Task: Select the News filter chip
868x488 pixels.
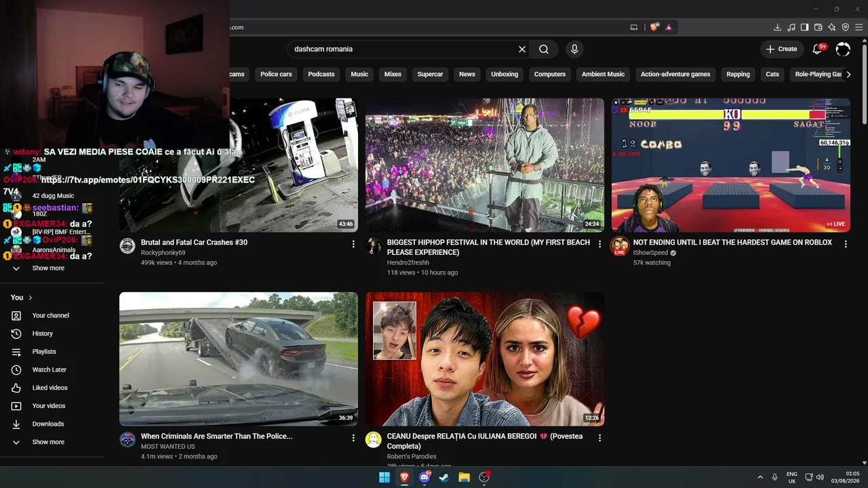Action: 467,75
